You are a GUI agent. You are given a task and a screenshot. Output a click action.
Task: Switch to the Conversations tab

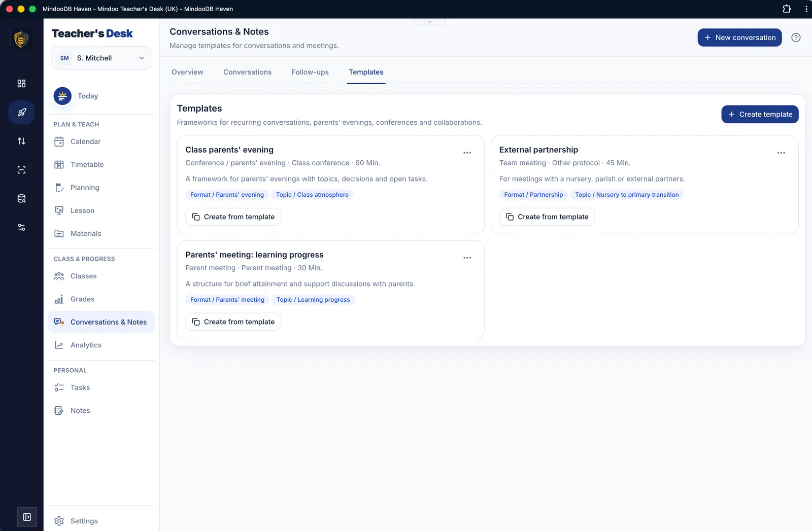pyautogui.click(x=247, y=73)
